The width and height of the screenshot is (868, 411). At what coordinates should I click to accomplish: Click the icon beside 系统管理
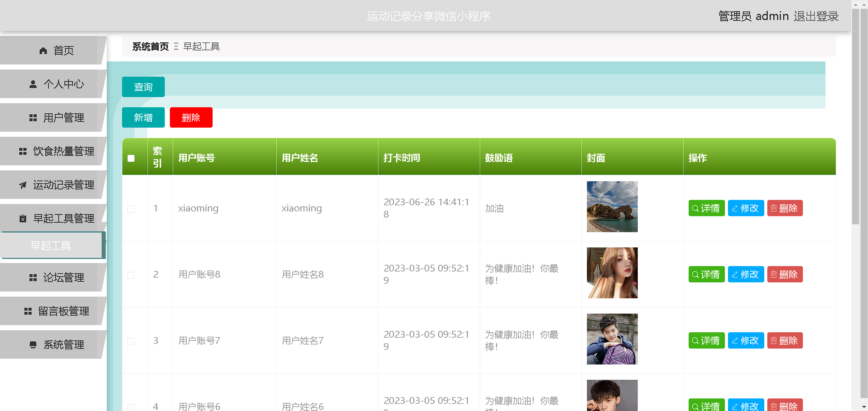pos(33,345)
